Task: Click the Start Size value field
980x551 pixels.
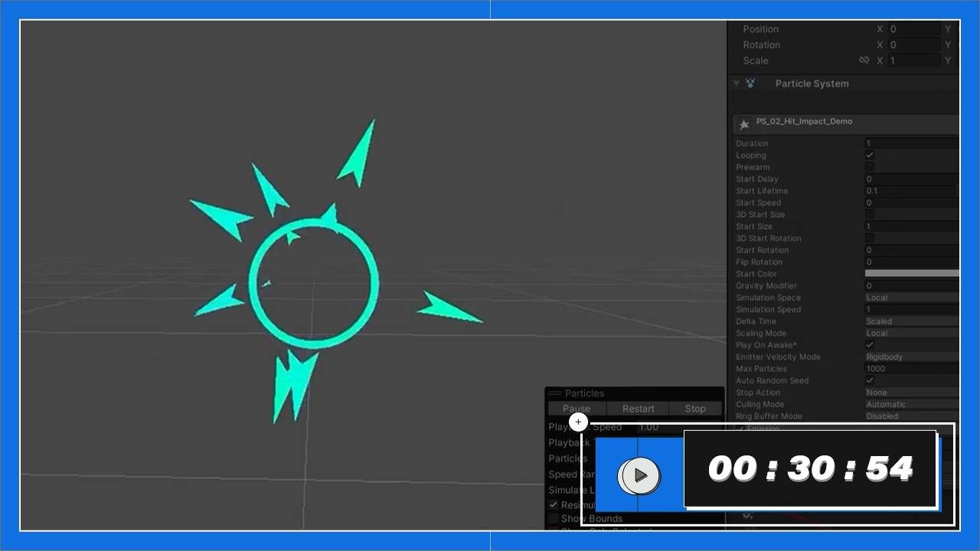Action: tap(911, 227)
